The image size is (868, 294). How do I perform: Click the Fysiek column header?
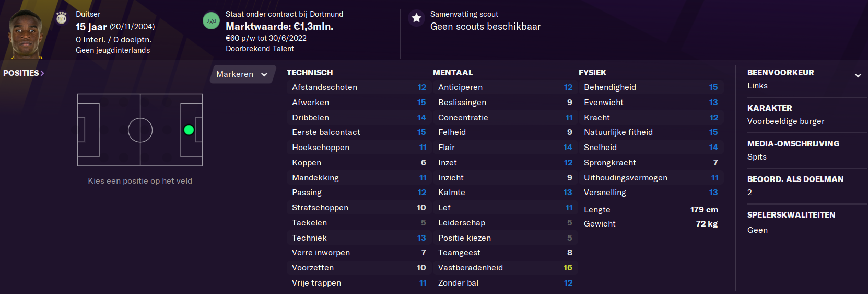592,73
